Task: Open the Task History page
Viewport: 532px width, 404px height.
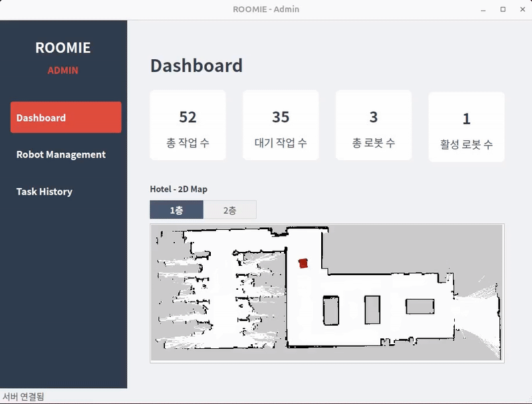Action: (45, 191)
